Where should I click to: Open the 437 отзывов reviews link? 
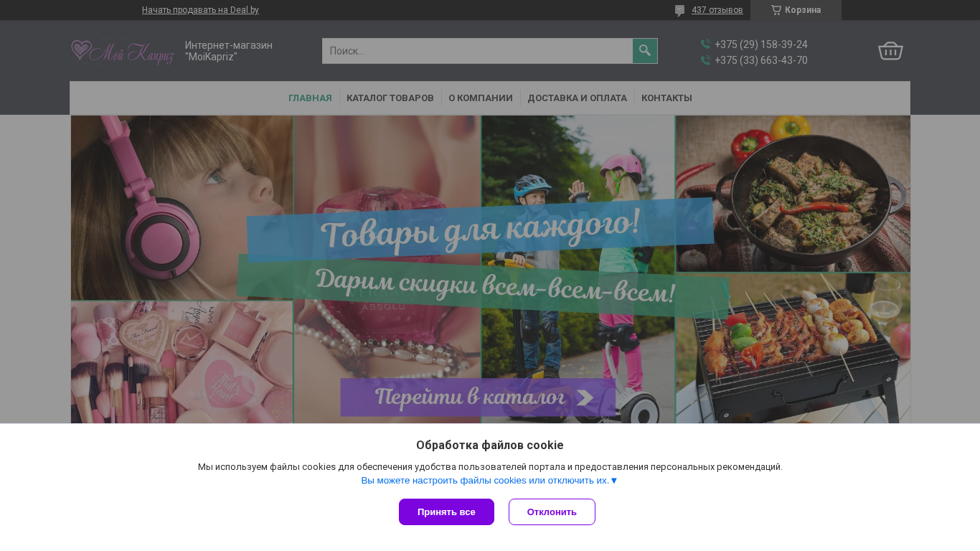(717, 10)
